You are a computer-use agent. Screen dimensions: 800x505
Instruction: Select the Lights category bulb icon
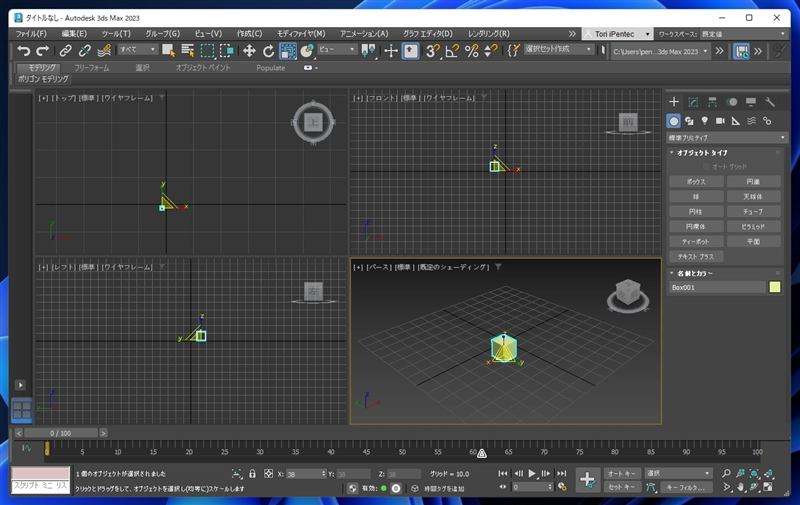(x=705, y=121)
